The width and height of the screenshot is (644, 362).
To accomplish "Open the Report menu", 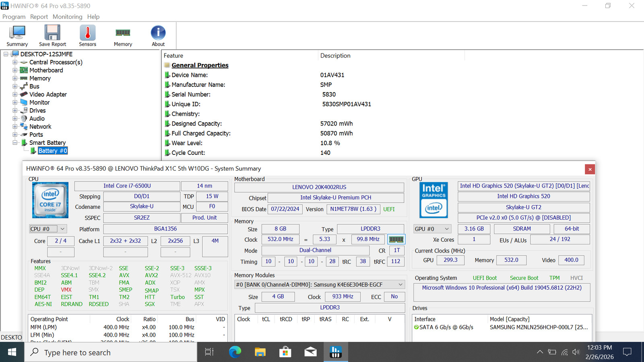I will 39,17.
